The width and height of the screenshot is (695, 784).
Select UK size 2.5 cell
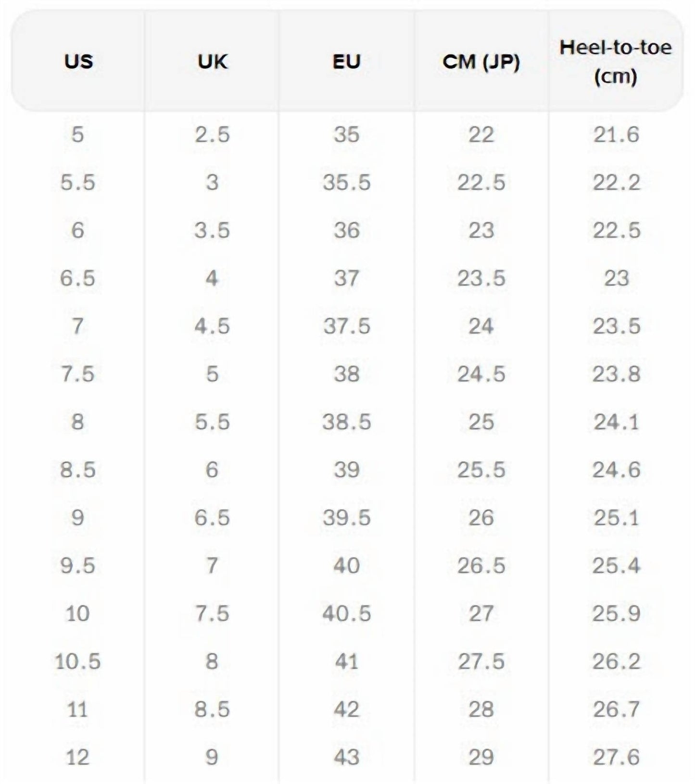(212, 134)
